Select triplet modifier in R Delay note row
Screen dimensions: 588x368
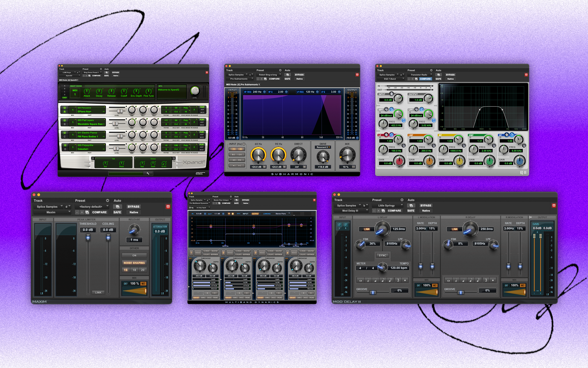(486, 280)
